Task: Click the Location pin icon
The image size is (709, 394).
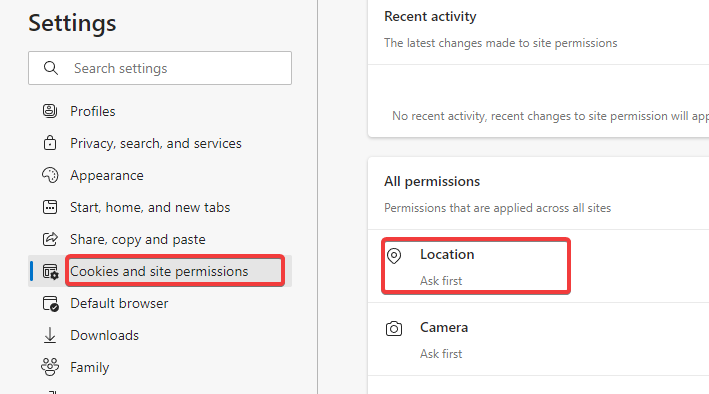Action: point(394,256)
